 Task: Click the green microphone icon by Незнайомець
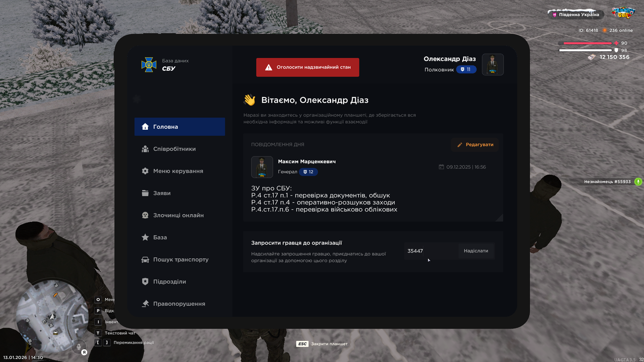[x=638, y=182]
